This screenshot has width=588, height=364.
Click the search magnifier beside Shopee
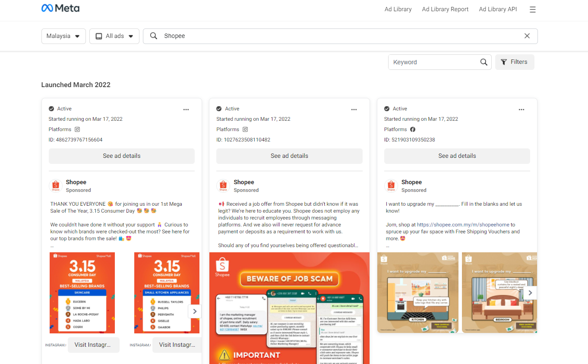point(153,36)
